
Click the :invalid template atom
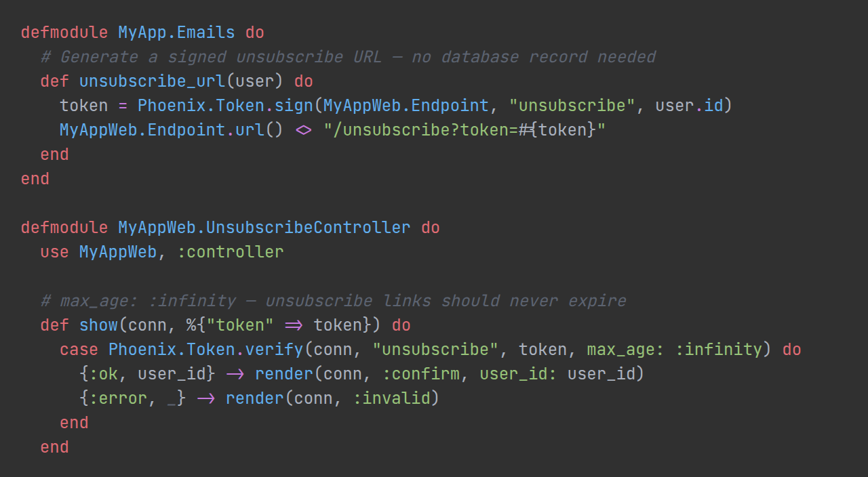pos(392,398)
